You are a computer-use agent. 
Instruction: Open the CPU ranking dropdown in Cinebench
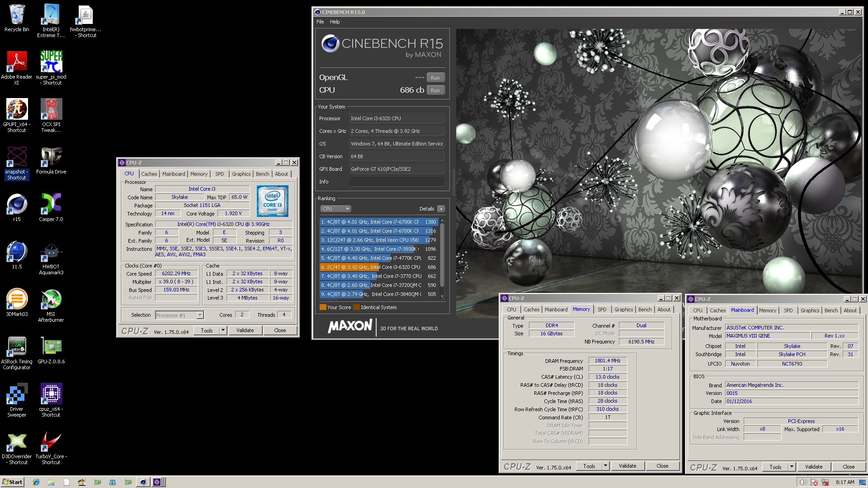335,209
